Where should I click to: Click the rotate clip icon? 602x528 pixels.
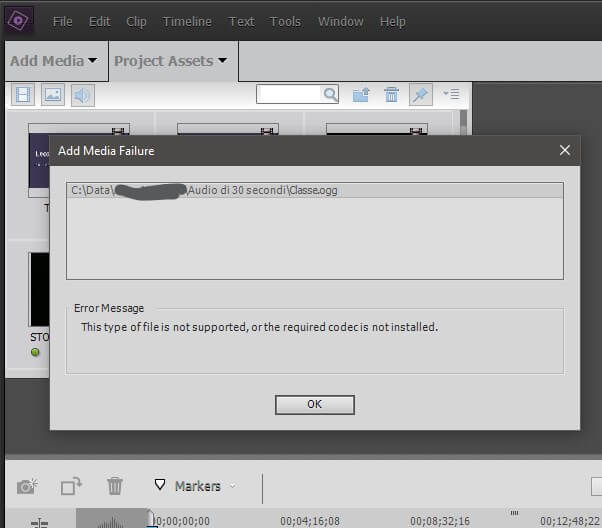point(71,487)
